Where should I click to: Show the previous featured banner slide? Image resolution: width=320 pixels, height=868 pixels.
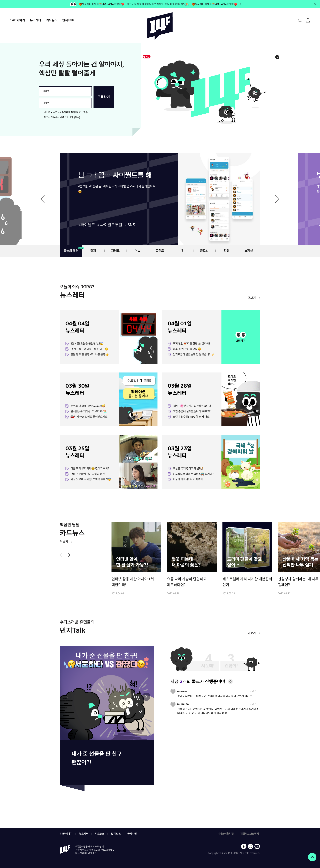pos(43,199)
